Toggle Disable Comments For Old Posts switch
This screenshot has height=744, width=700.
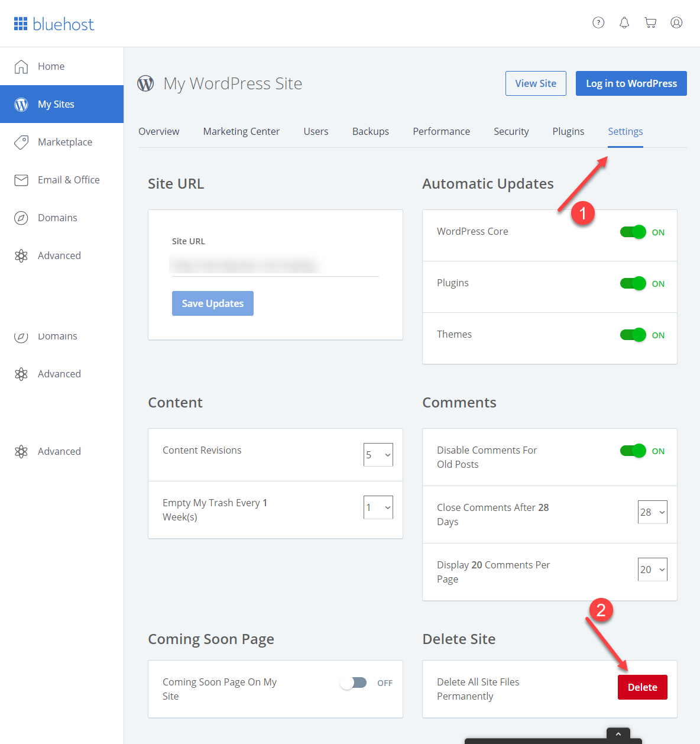(x=633, y=451)
